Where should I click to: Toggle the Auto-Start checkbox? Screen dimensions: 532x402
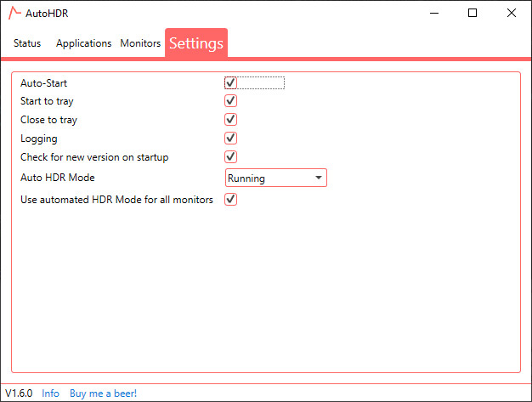click(230, 82)
